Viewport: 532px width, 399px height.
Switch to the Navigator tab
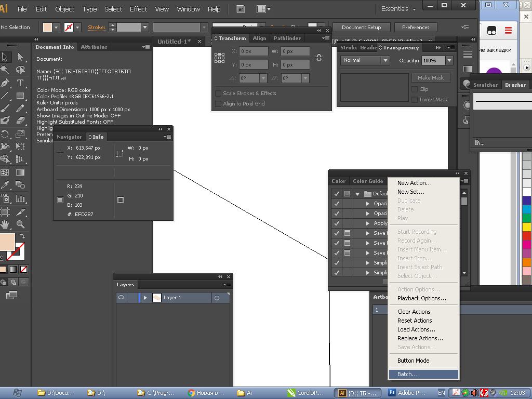70,137
